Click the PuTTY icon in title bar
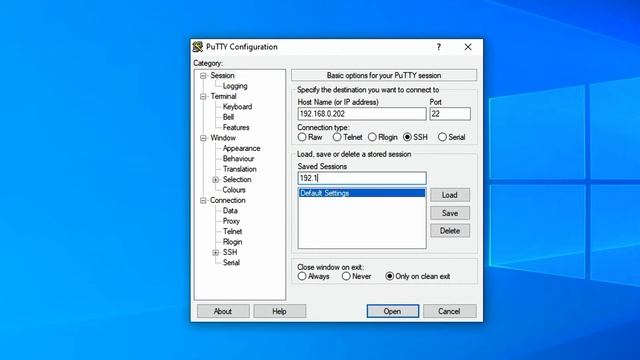 [198, 47]
